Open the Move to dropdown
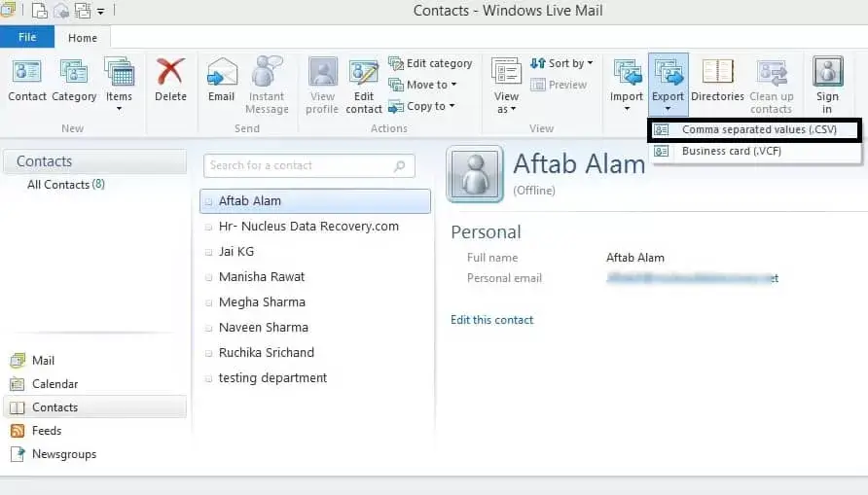This screenshot has width=868, height=495. point(423,85)
